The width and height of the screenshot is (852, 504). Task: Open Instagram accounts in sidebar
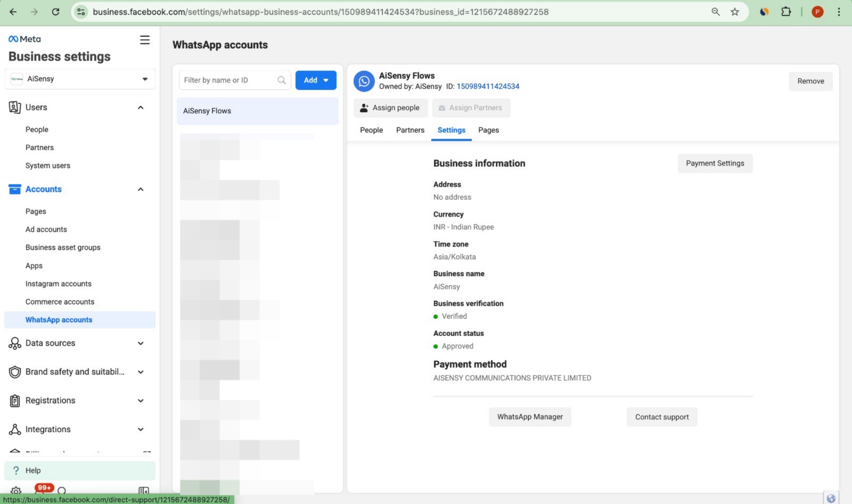pos(59,284)
